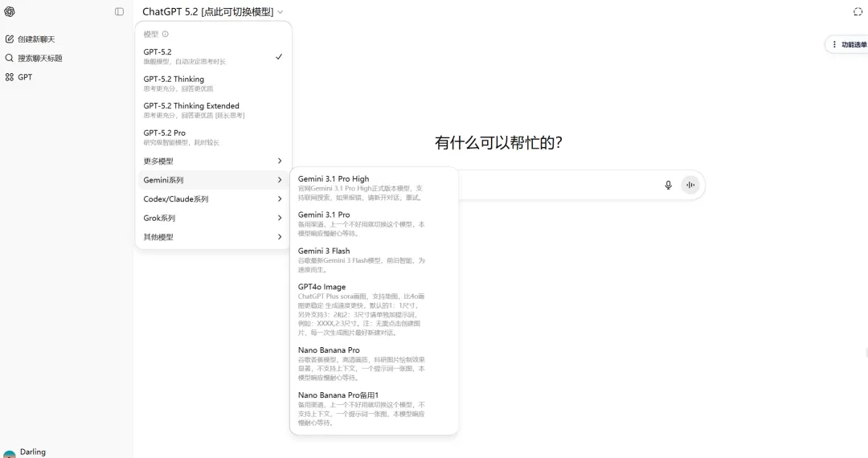
Task: Select the GPT-5.2 model
Action: (213, 56)
